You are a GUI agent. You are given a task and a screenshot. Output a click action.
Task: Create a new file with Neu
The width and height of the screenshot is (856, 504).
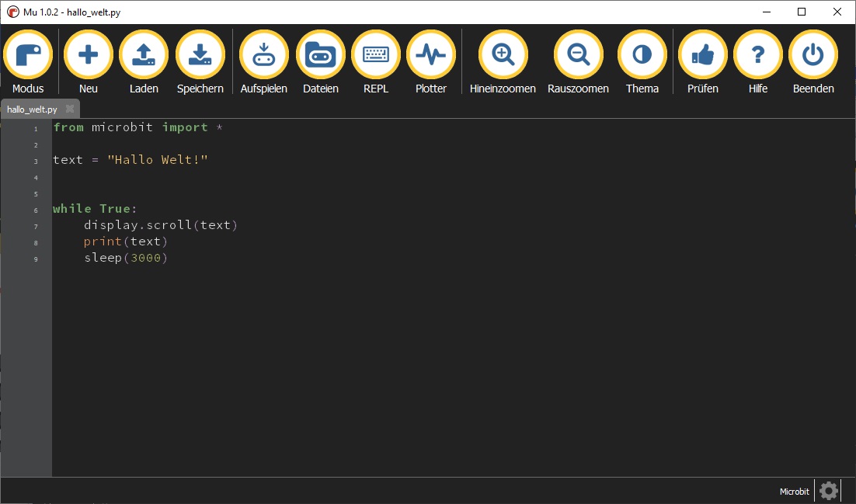(x=88, y=62)
